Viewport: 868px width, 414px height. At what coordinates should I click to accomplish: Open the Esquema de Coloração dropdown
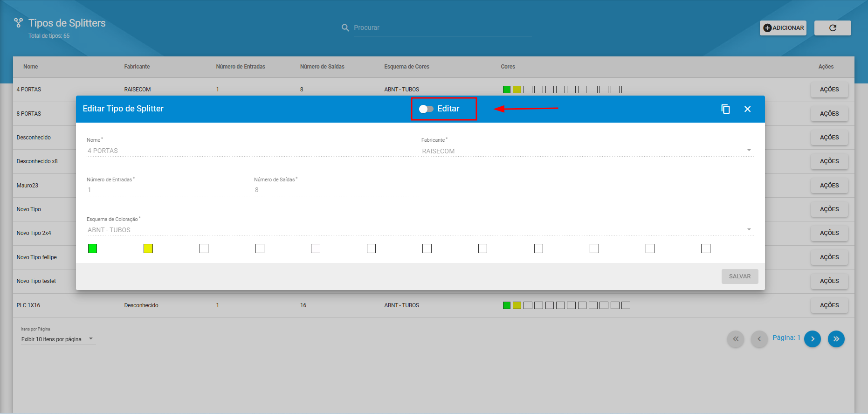420,230
